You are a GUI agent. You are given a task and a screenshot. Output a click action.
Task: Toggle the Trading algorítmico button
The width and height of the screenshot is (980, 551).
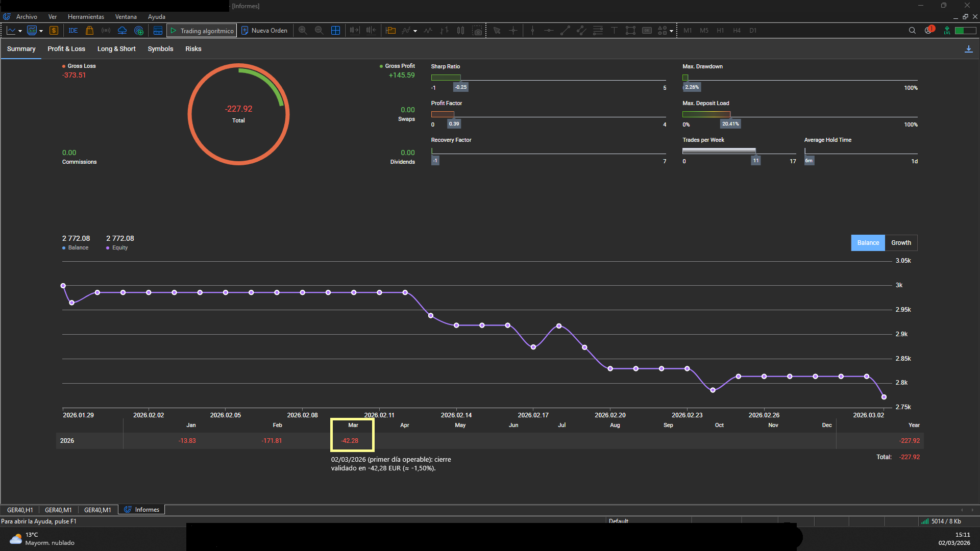click(202, 31)
